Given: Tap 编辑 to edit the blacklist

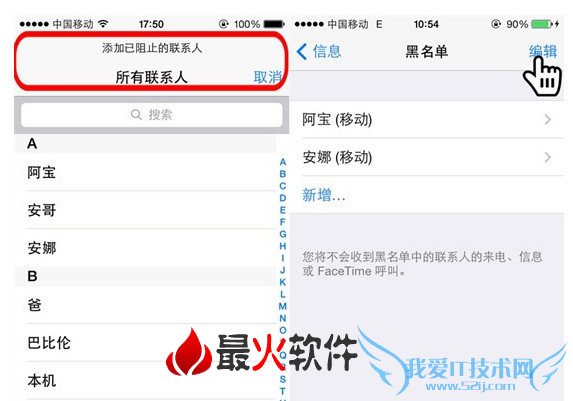Looking at the screenshot, I should tap(543, 52).
